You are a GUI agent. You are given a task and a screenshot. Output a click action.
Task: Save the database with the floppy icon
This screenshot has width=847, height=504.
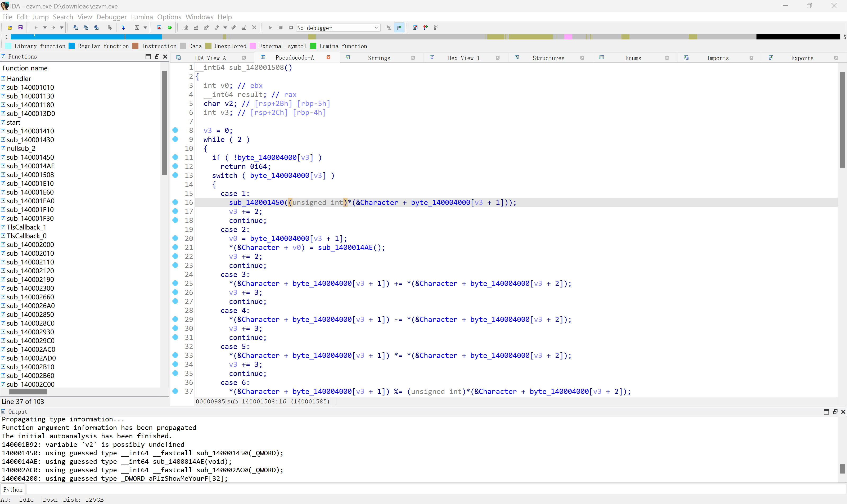click(20, 28)
